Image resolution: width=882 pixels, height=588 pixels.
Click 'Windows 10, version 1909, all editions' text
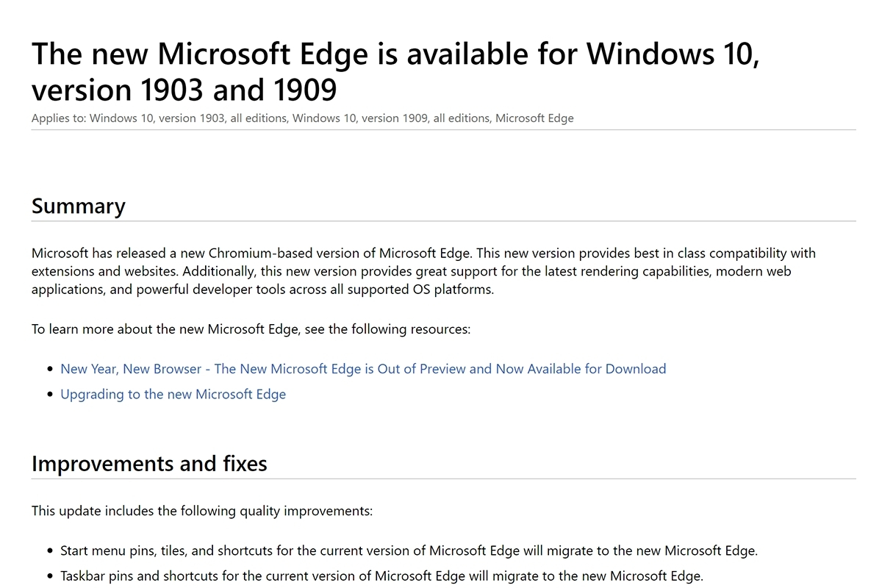[x=390, y=118]
